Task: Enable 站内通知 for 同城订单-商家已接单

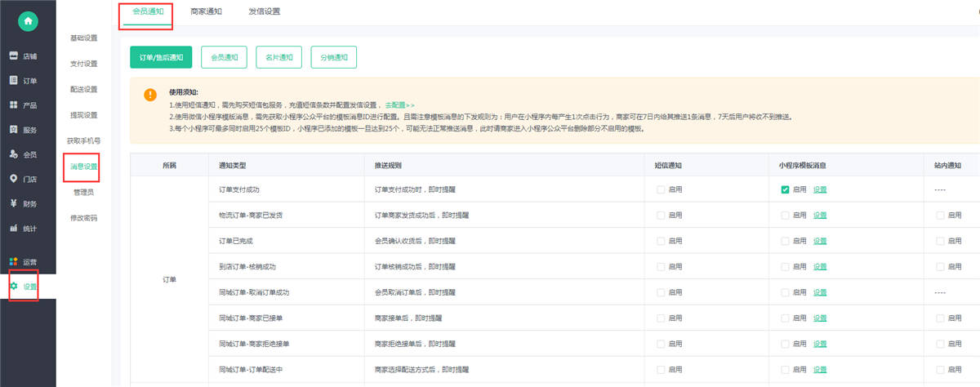Action: pos(940,318)
